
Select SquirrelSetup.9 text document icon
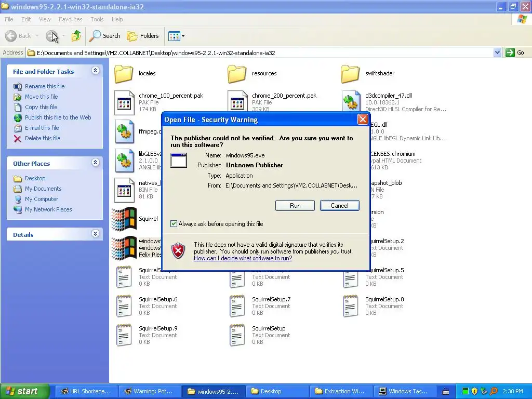click(x=124, y=335)
